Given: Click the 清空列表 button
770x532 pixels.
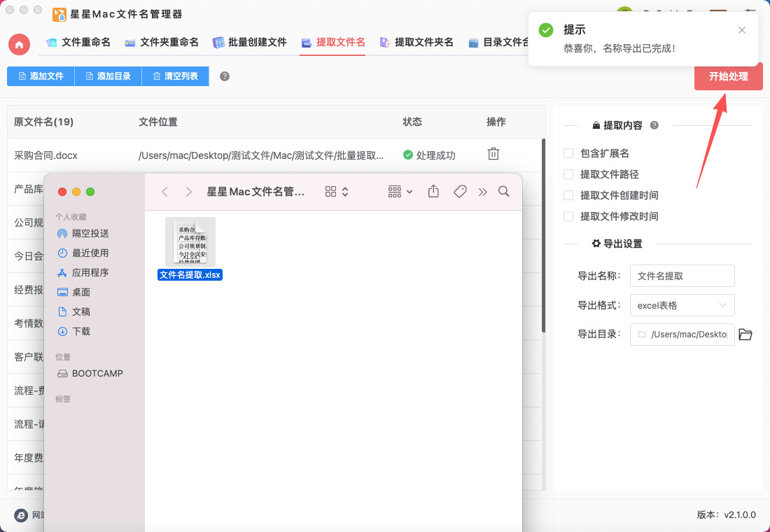Looking at the screenshot, I should pos(175,76).
